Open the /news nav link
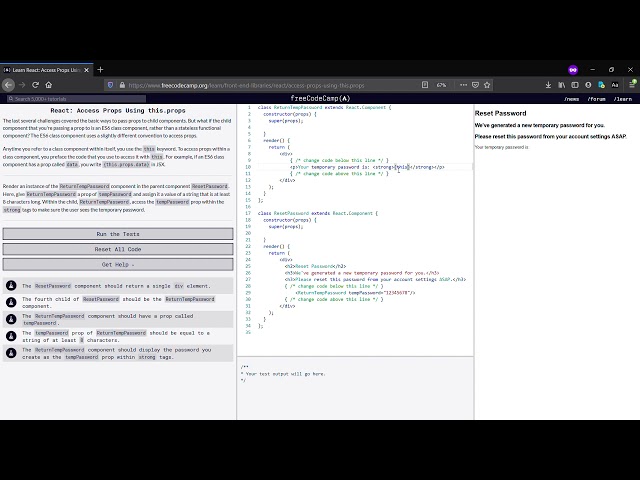The image size is (640, 480). (x=571, y=99)
